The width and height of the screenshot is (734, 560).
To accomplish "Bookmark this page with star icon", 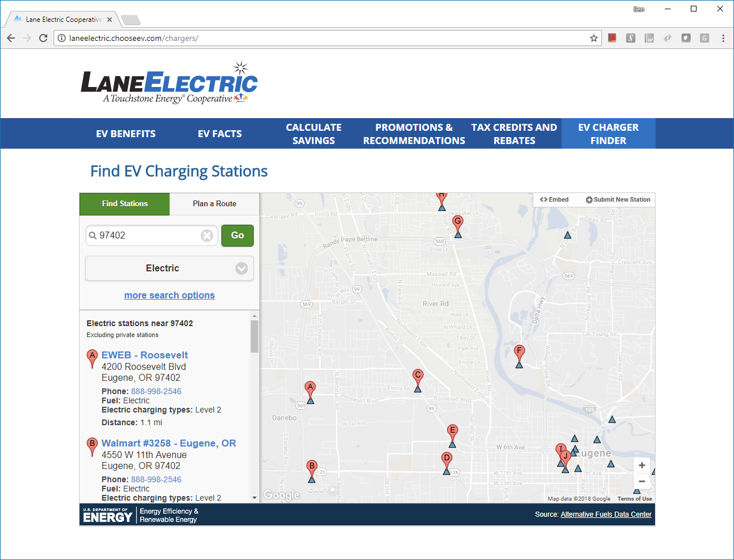I will click(593, 38).
